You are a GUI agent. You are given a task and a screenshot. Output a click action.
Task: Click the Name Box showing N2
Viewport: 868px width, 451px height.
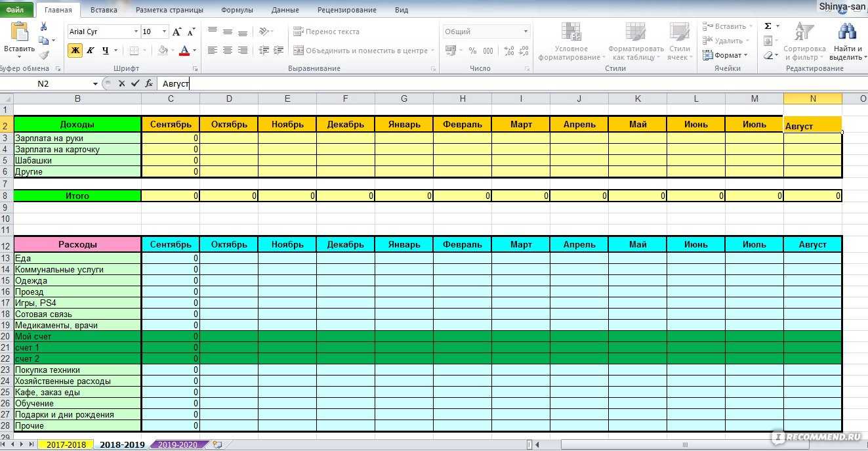(45, 83)
